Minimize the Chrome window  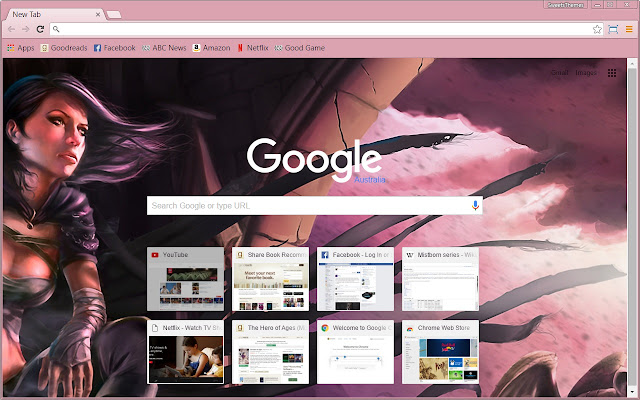point(598,5)
